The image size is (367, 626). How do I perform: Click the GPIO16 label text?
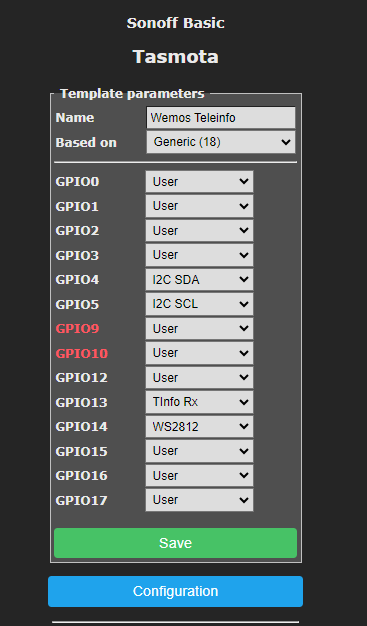pyautogui.click(x=81, y=476)
